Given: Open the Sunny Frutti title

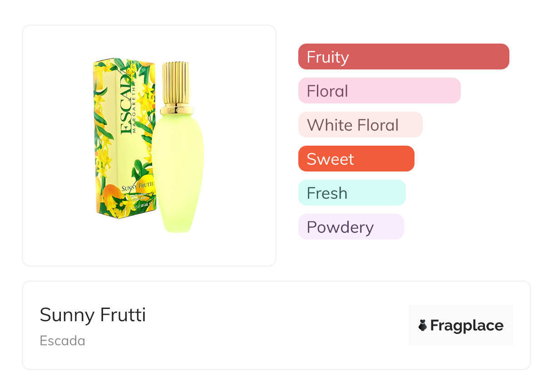Looking at the screenshot, I should (93, 315).
